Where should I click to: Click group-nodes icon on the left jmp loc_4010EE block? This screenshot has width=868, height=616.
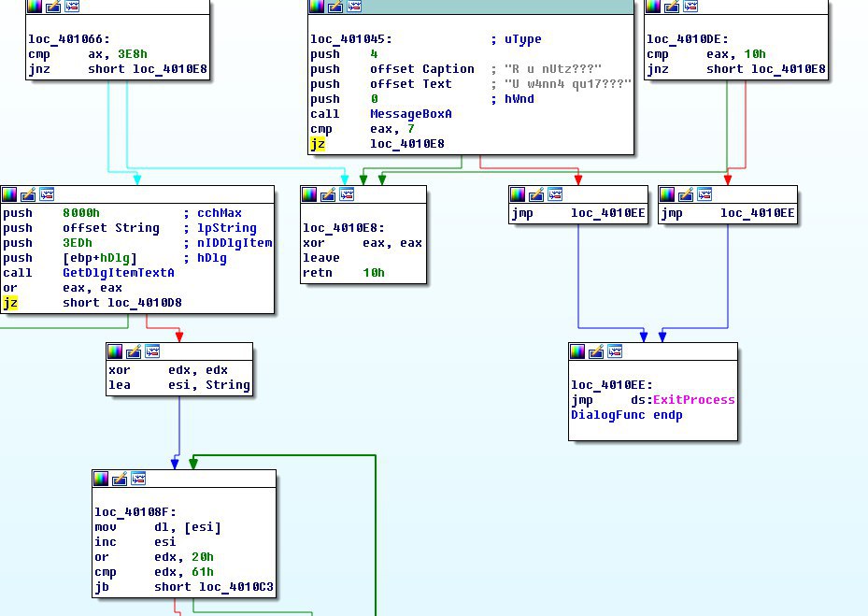[555, 194]
